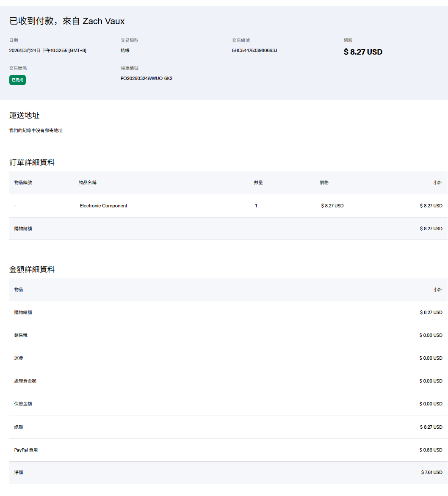The height and width of the screenshot is (496, 448).
Task: Click invoice number PO20260324WWUO-6K2
Action: [146, 78]
